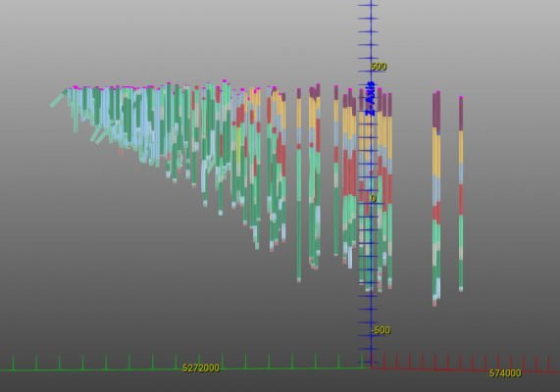
Task: Click the yellow interval on far-right drillhole
Action: (x=461, y=147)
